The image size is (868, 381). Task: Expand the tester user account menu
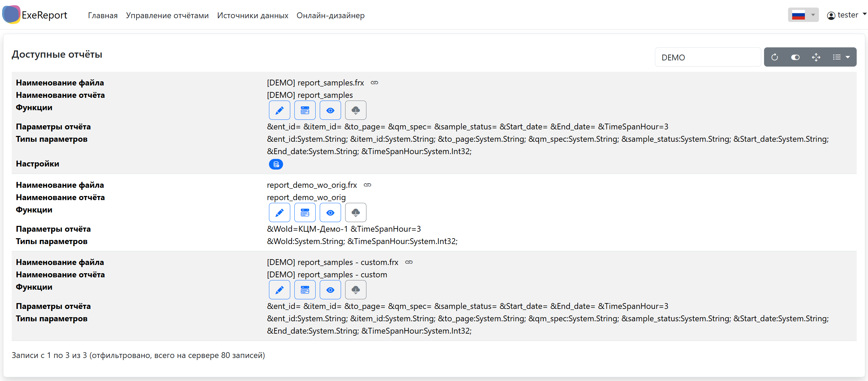tap(846, 15)
